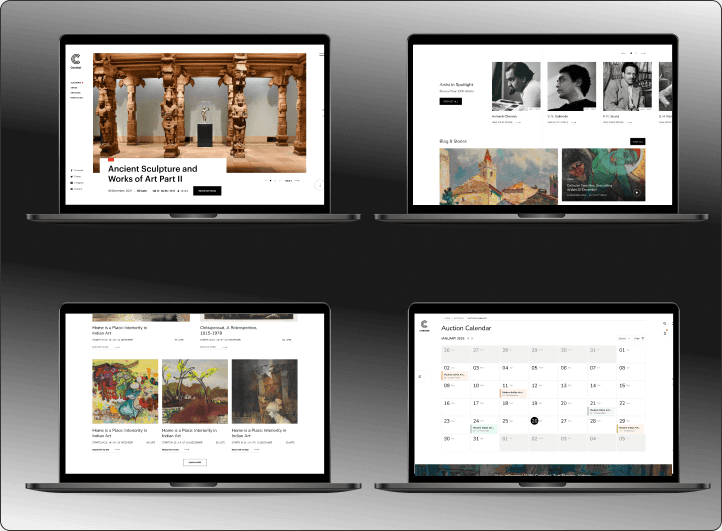Go to the previous month in the Auction Calendar
The width and height of the screenshot is (722, 531).
click(468, 338)
